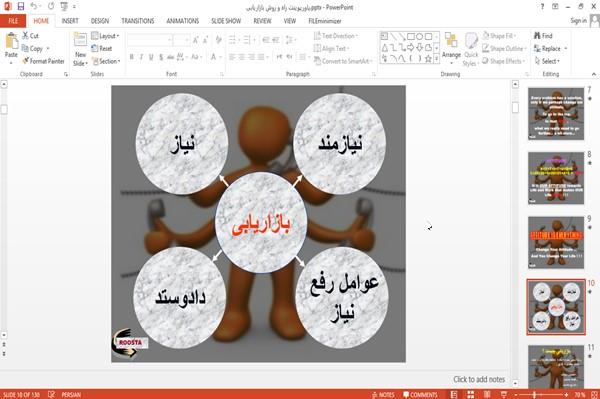The height and width of the screenshot is (399, 600).
Task: Increase font size with the larger A
Action: 196,40
